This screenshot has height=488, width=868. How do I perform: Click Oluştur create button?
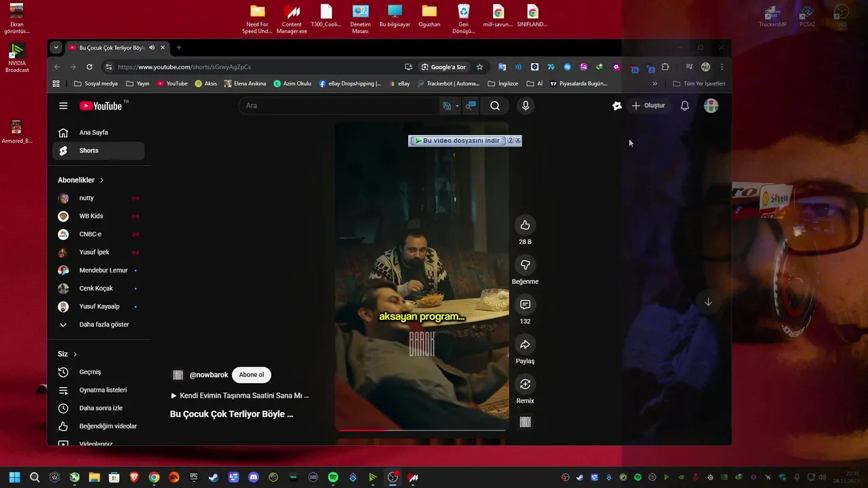[648, 106]
